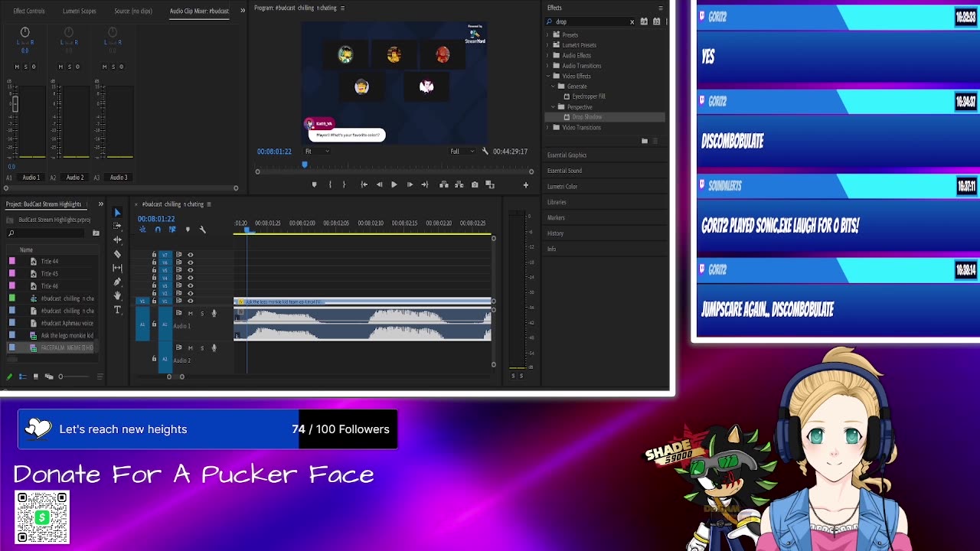Insert sequences as nests icon

coord(142,230)
